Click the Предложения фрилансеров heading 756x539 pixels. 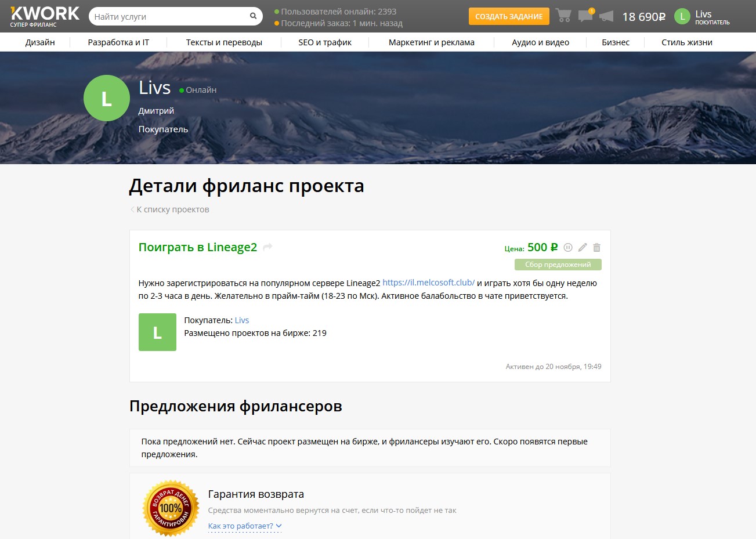click(236, 406)
